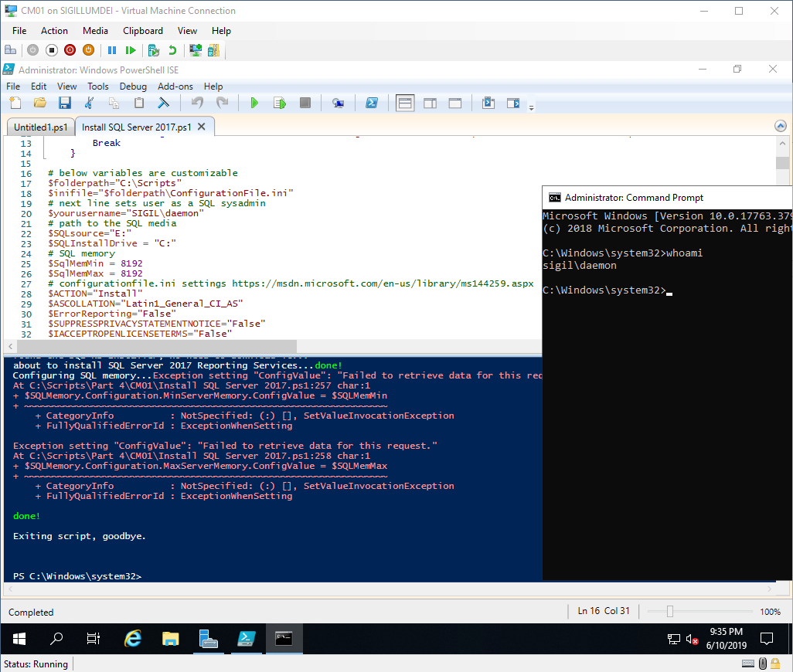Viewport: 793px width, 672px height.
Task: Collapse the script pane with the round chevron
Action: 781,127
